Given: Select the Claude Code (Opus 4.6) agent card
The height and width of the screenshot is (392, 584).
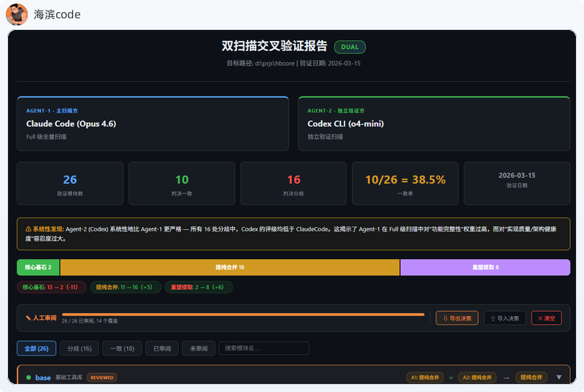Looking at the screenshot, I should coord(153,123).
